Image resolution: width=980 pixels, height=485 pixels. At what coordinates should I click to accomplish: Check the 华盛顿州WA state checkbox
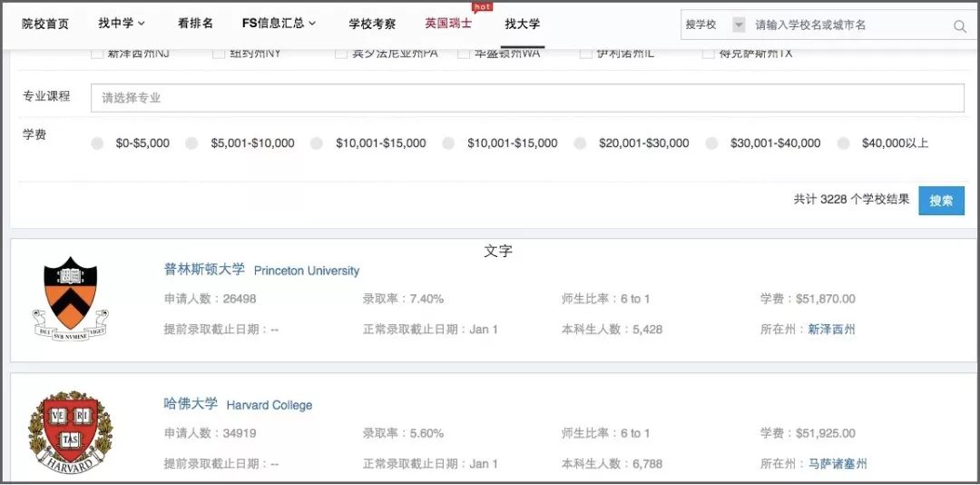point(464,54)
